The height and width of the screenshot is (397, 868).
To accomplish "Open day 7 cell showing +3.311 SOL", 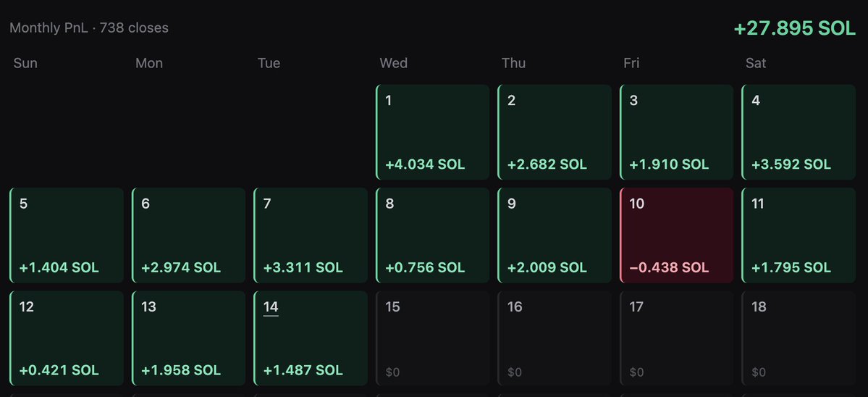I will coord(311,235).
